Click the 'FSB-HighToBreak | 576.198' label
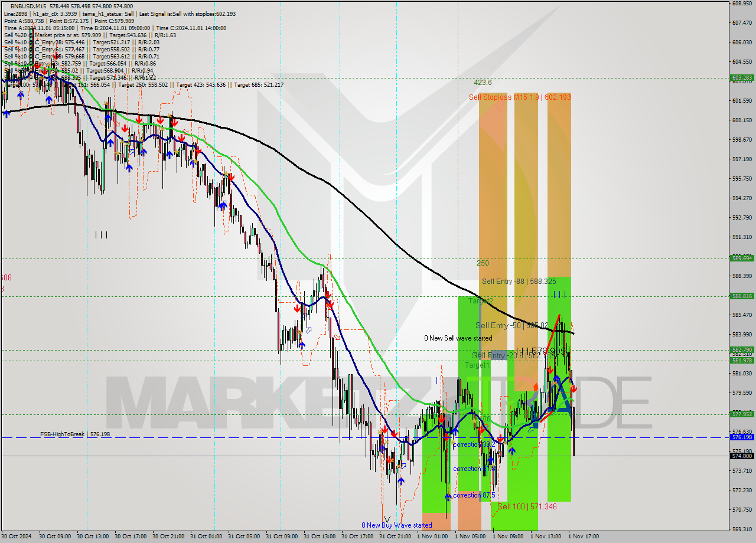 75,434
